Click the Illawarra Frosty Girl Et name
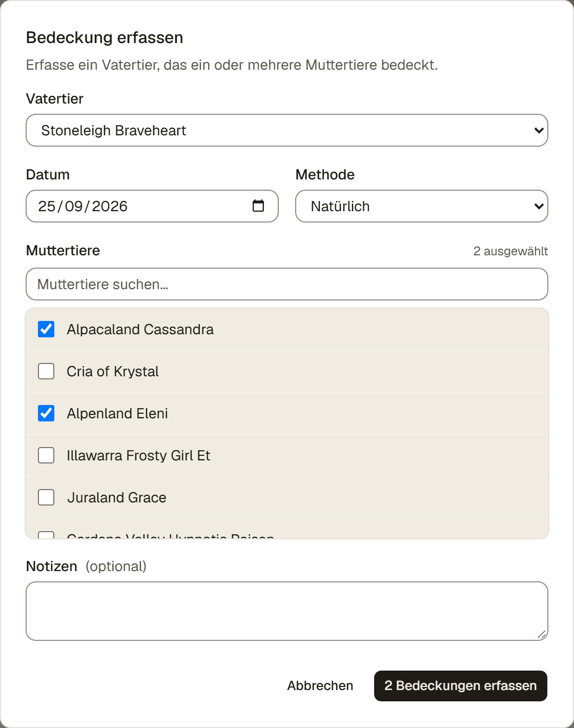574x728 pixels. tap(138, 455)
